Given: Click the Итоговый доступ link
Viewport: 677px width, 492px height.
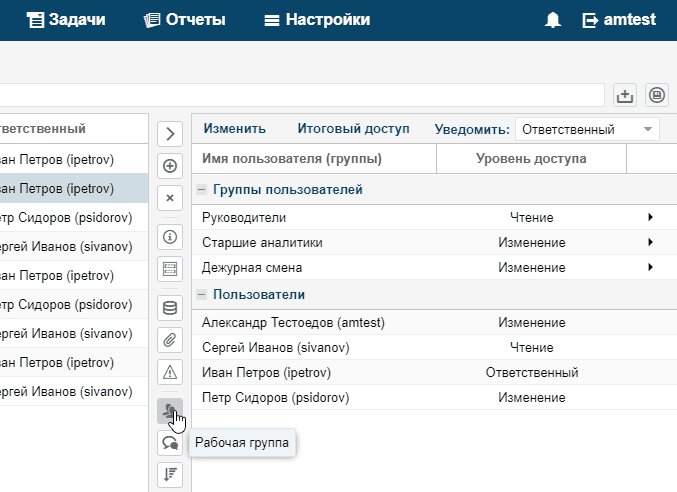Looking at the screenshot, I should pos(353,128).
